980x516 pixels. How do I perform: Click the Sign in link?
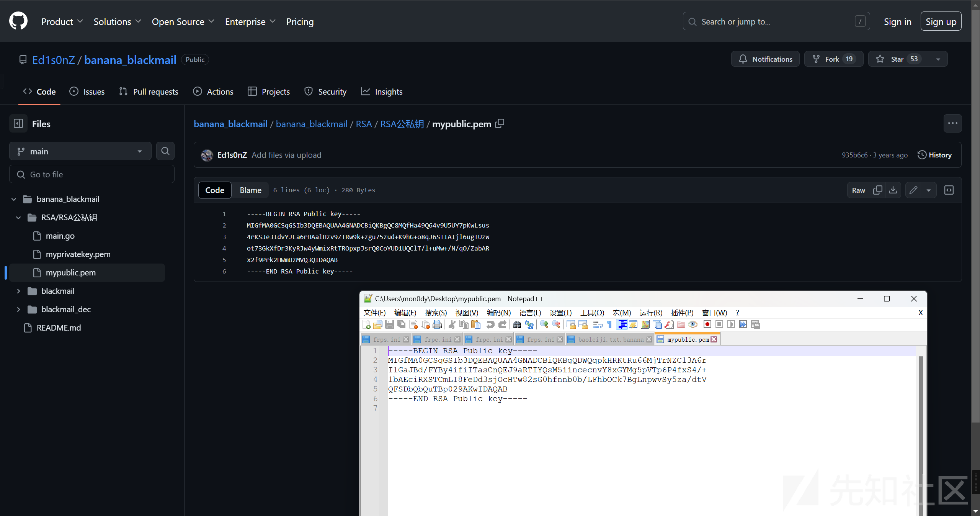click(897, 21)
